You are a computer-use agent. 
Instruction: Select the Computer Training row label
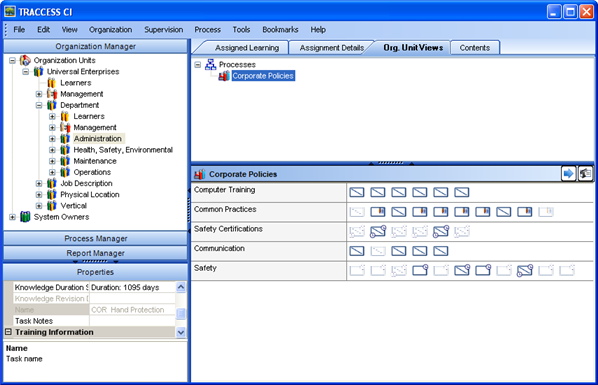coord(225,190)
